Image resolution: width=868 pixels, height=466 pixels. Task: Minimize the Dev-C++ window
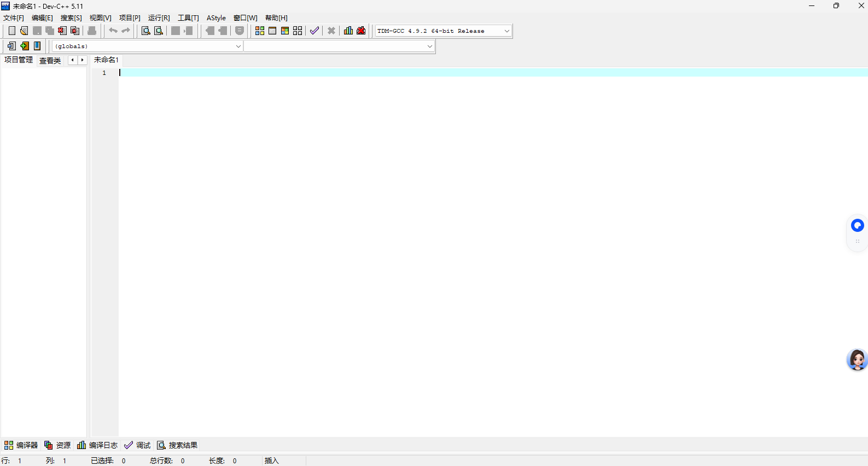tap(812, 6)
